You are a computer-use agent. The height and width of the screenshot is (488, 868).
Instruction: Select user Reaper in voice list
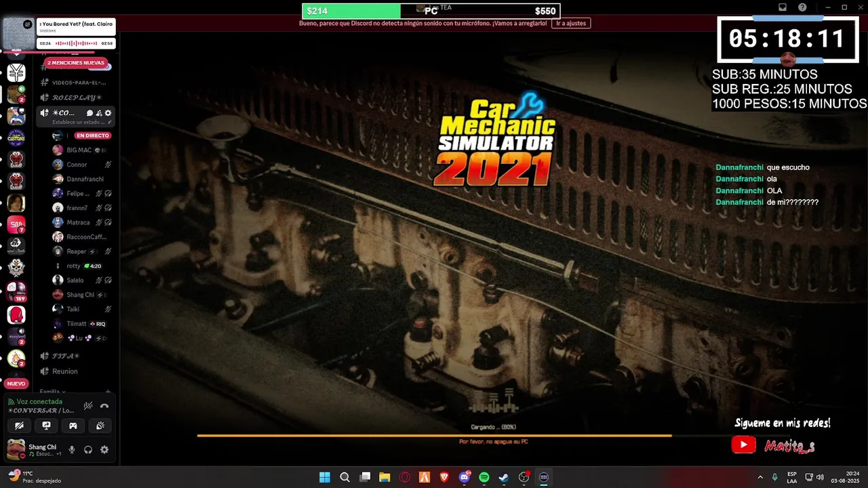(x=83, y=251)
